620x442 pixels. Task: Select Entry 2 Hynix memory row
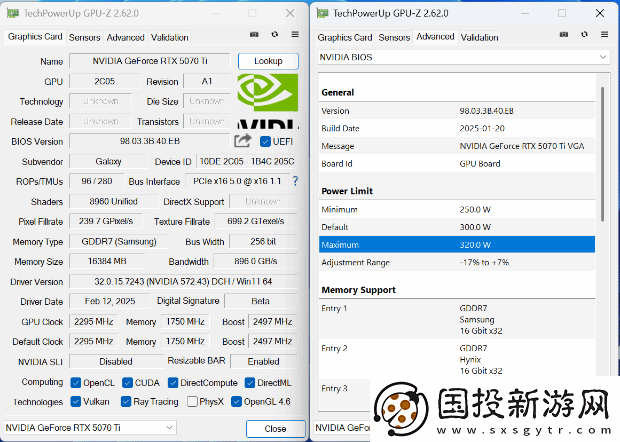(457, 359)
